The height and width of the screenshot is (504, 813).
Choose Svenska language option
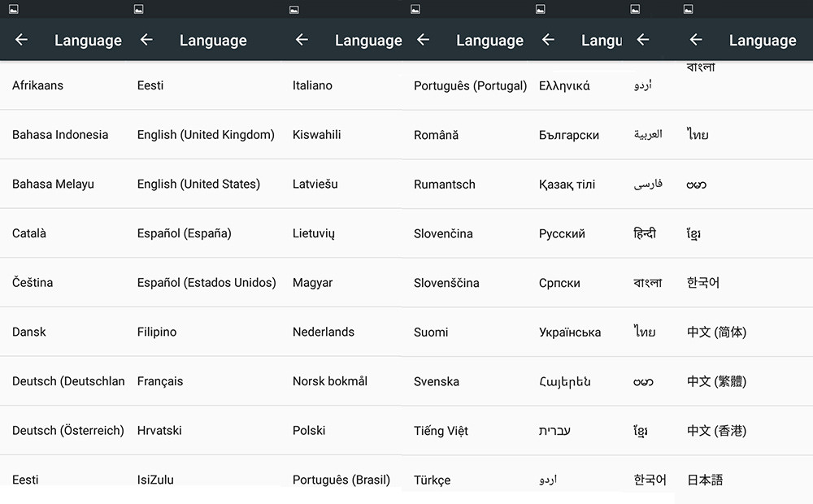pos(437,381)
